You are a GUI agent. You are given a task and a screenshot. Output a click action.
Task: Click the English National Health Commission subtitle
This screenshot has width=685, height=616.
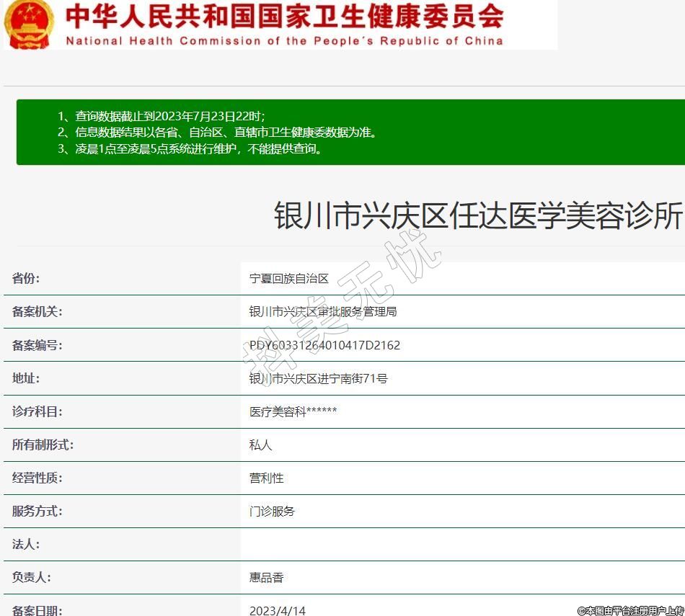[x=284, y=41]
